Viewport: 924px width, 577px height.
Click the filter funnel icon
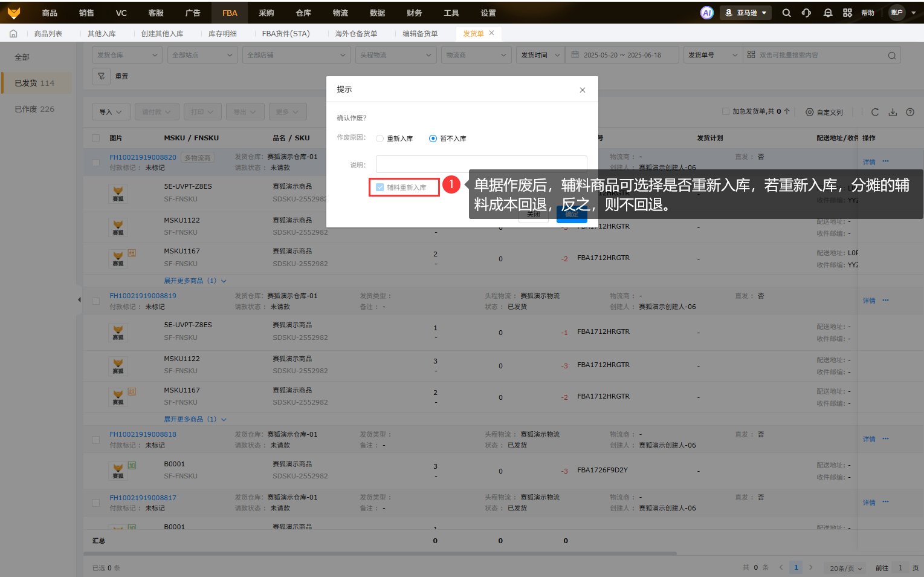102,76
